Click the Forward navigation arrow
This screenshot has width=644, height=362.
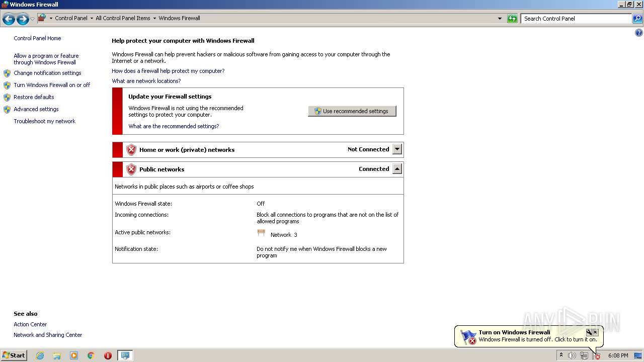pos(23,19)
